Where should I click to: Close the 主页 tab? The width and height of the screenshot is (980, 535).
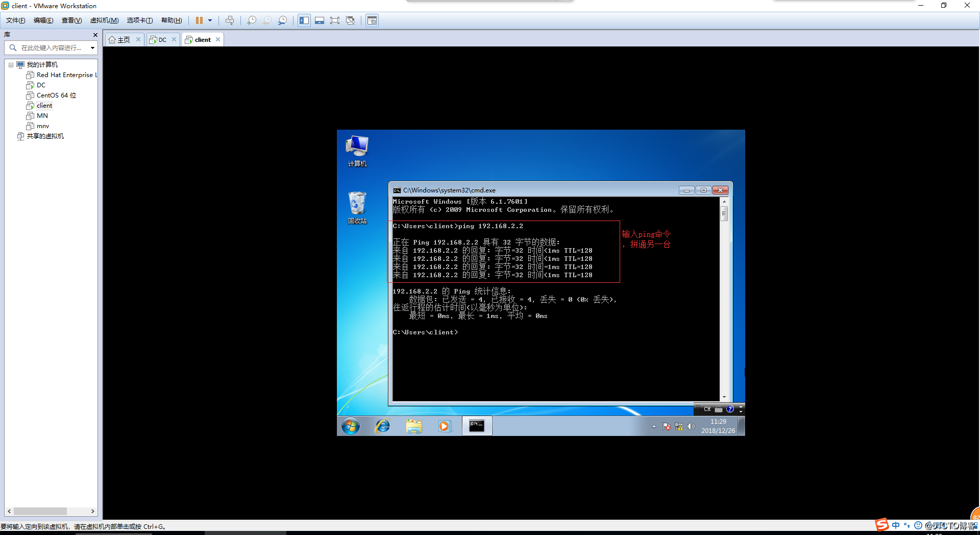(138, 39)
